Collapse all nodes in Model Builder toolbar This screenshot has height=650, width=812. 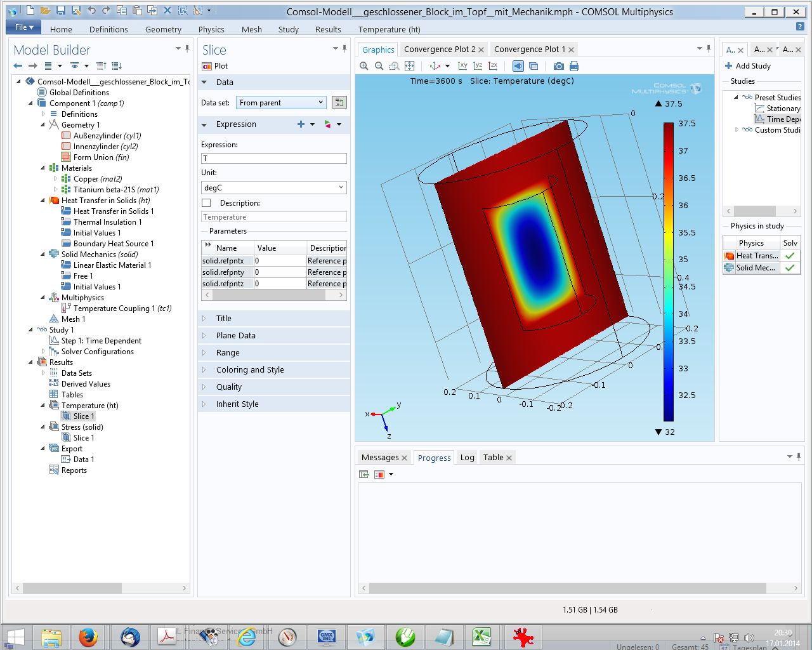point(101,66)
